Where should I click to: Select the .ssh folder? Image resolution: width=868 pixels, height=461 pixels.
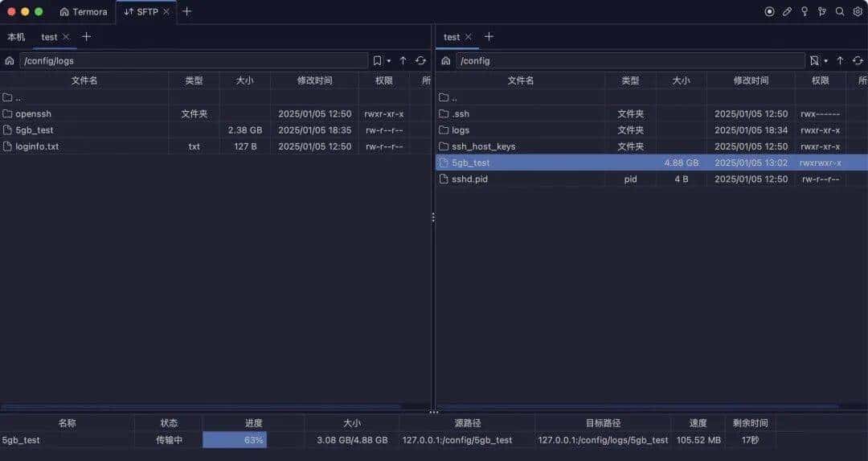652,113
